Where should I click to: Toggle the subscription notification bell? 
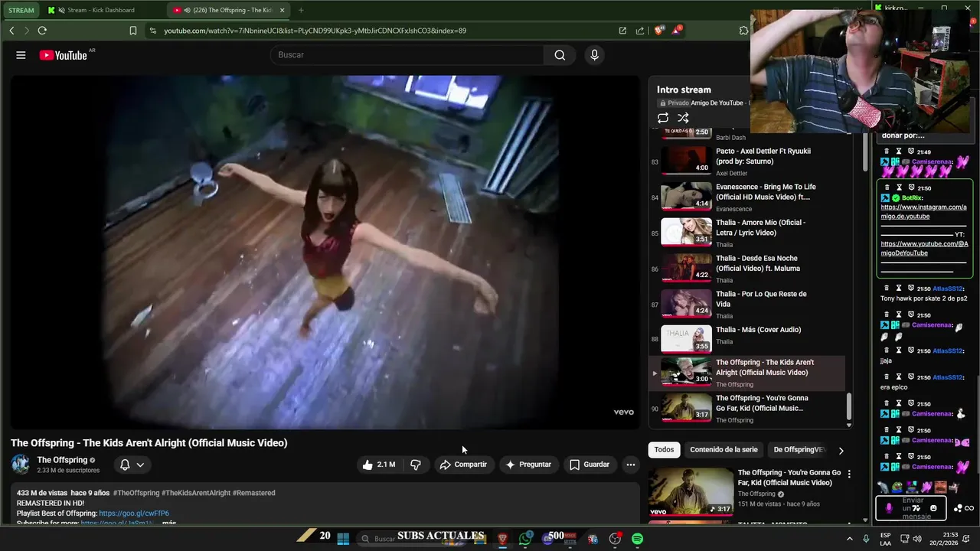tap(125, 465)
